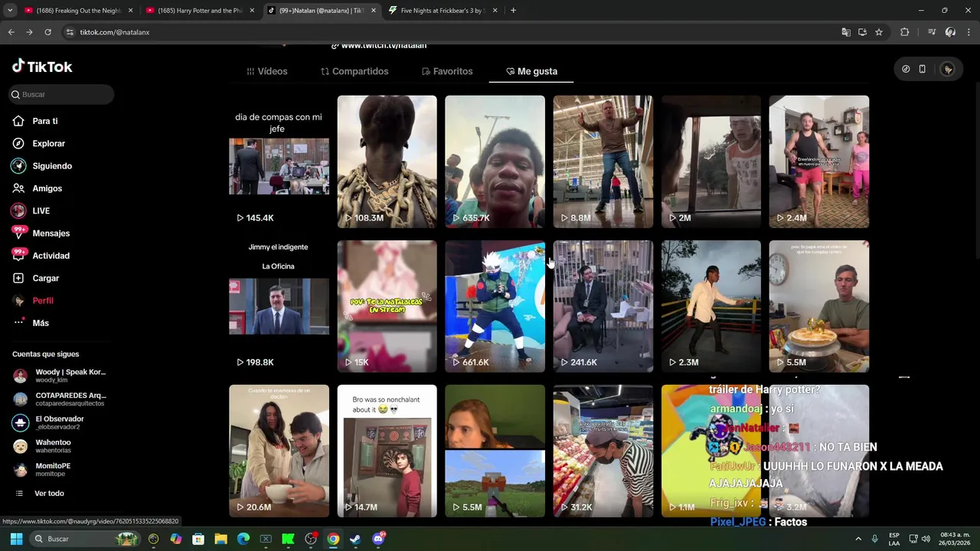Image resolution: width=980 pixels, height=551 pixels.
Task: Click the coin icon in TikTok header
Action: [x=906, y=69]
